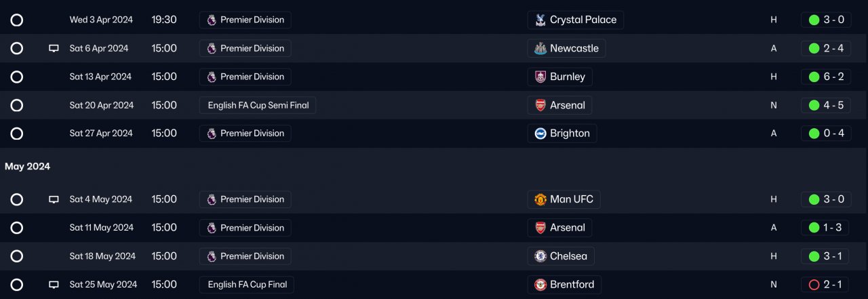
Task: View the 6 - 2 result against Burnley
Action: pyautogui.click(x=826, y=77)
